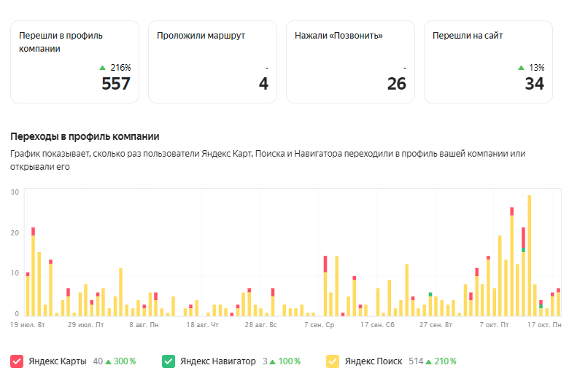Click the 216% growth indicator
This screenshot has width=569, height=392.
point(115,68)
